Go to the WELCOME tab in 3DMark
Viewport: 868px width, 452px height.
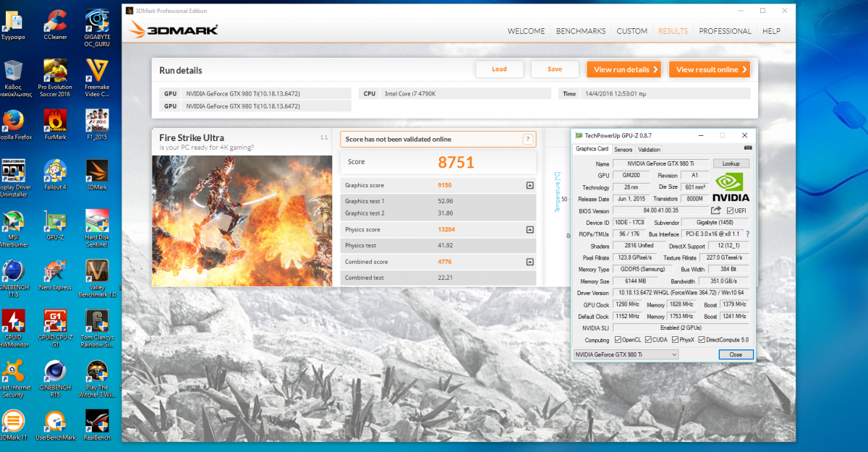click(x=527, y=31)
